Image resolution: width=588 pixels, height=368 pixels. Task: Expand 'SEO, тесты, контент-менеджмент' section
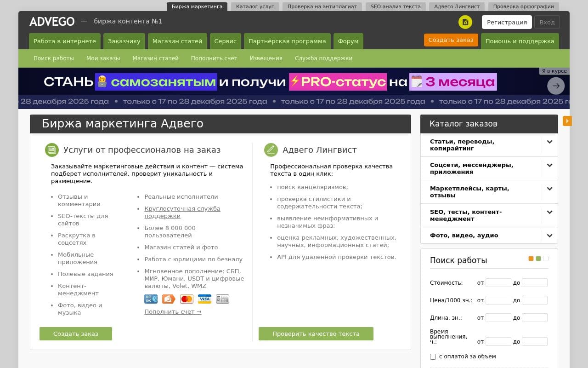(549, 213)
